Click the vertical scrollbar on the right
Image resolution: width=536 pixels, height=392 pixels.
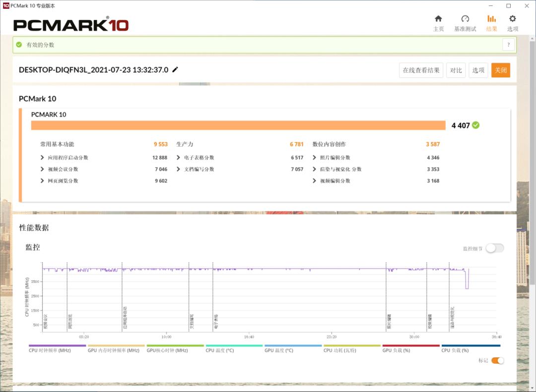pos(532,198)
